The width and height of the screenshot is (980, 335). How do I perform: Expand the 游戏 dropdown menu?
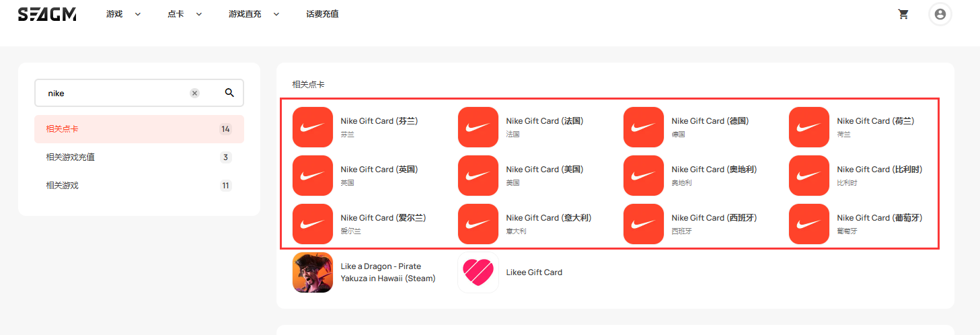[x=123, y=14]
